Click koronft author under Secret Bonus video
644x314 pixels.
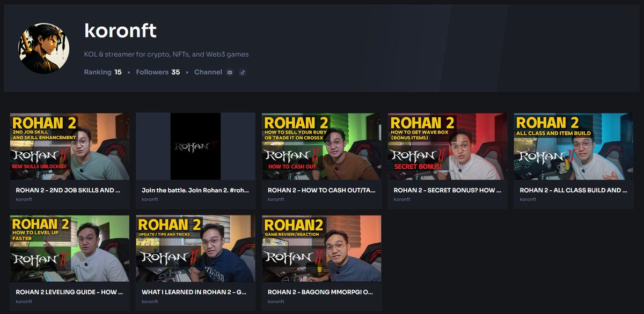click(x=401, y=199)
